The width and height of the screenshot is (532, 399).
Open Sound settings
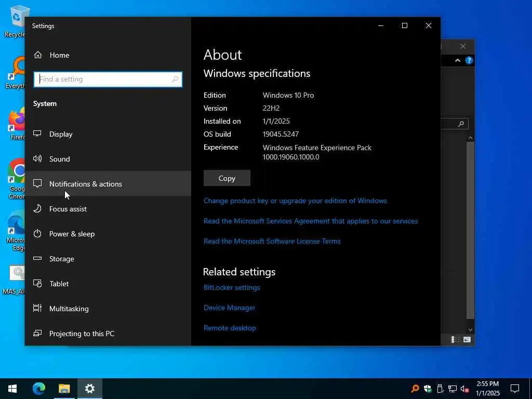tap(108, 159)
